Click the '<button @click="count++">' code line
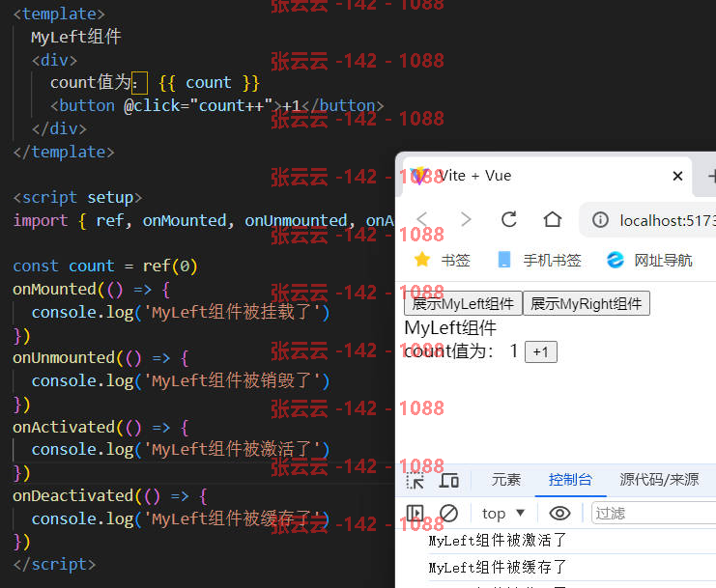Image resolution: width=716 pixels, height=588 pixels. coord(216,106)
